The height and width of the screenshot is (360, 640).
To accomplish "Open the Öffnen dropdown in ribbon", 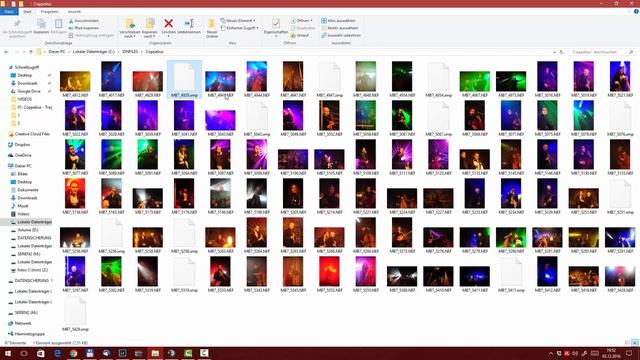I will click(x=302, y=20).
